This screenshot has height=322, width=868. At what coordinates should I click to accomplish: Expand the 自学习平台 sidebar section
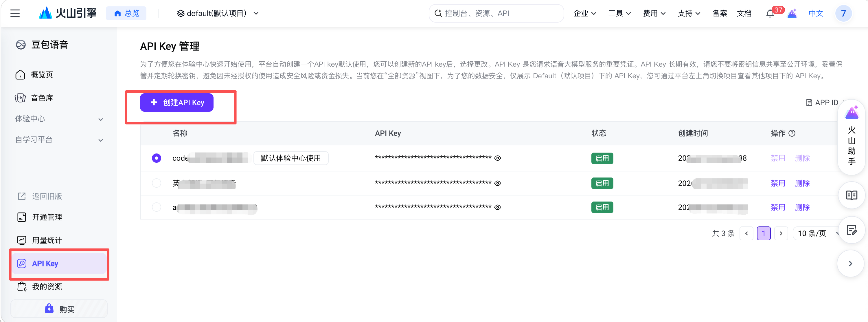[59, 140]
